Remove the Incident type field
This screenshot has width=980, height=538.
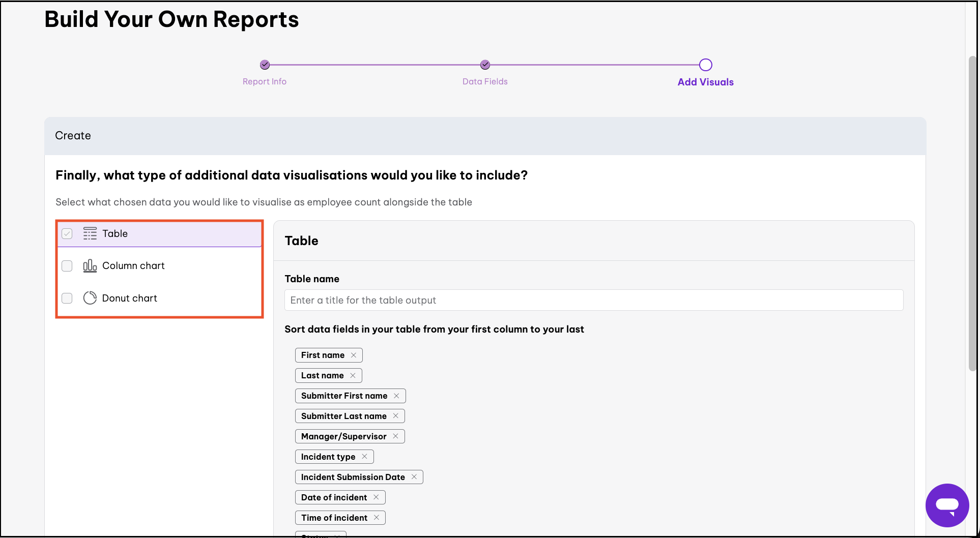point(365,457)
